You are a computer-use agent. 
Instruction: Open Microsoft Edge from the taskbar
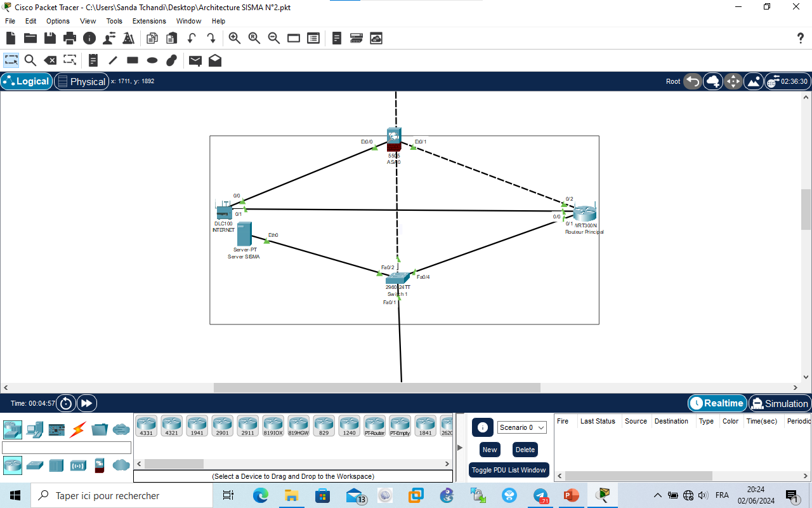260,495
